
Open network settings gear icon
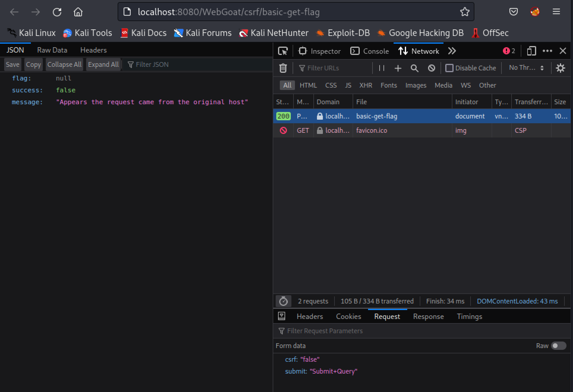coord(560,68)
